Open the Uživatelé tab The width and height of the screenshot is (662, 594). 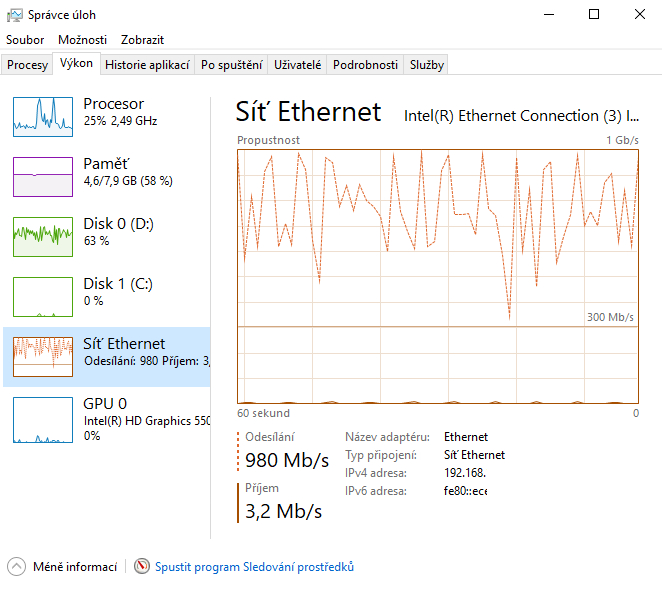point(297,65)
